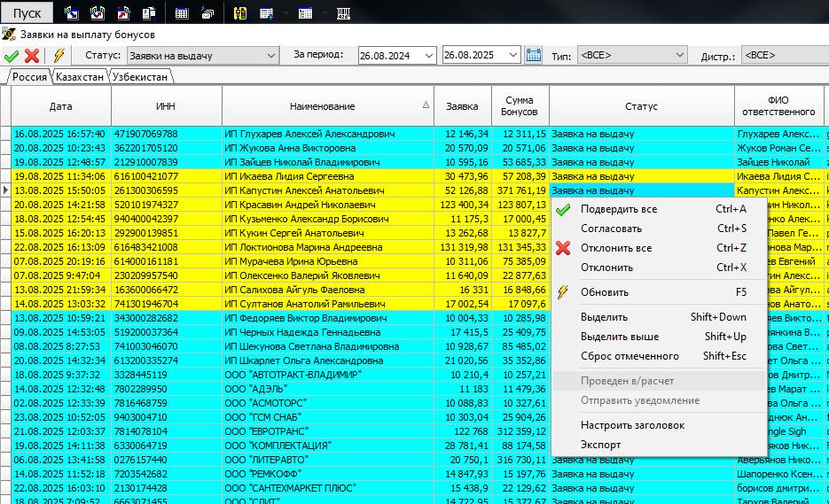Sort by the Дата column header

tap(61, 106)
